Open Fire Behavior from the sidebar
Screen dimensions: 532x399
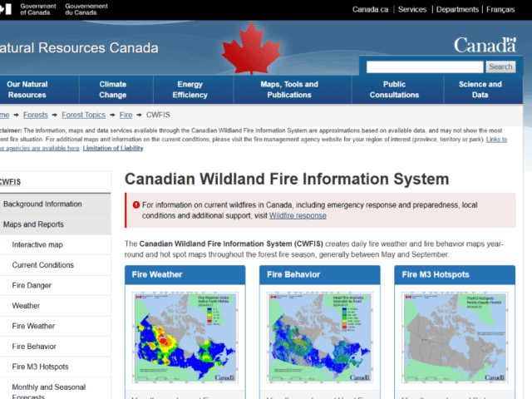point(56,347)
